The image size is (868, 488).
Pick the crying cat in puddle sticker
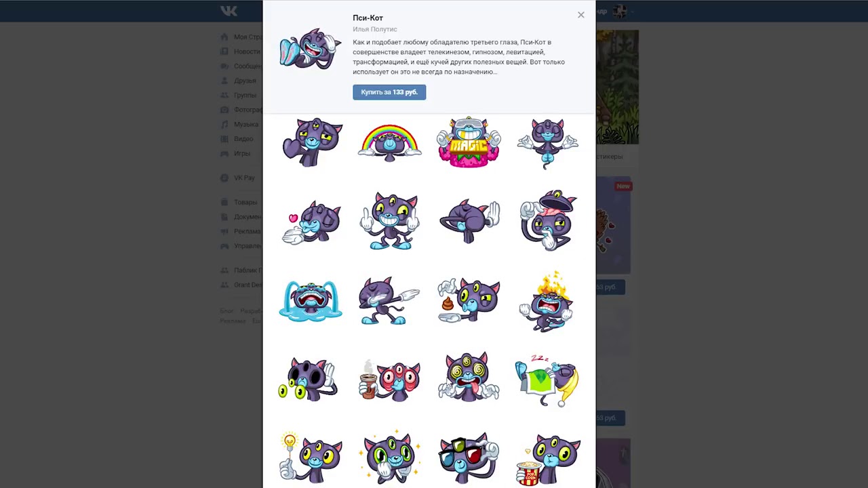(x=311, y=300)
